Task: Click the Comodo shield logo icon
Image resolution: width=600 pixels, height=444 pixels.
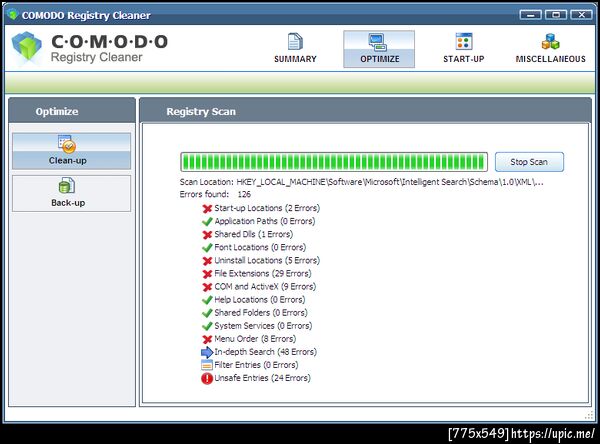Action: click(x=27, y=47)
